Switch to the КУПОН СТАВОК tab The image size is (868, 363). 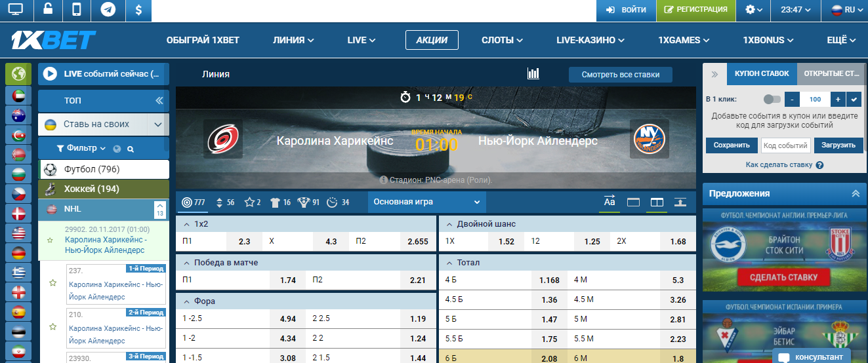point(762,74)
